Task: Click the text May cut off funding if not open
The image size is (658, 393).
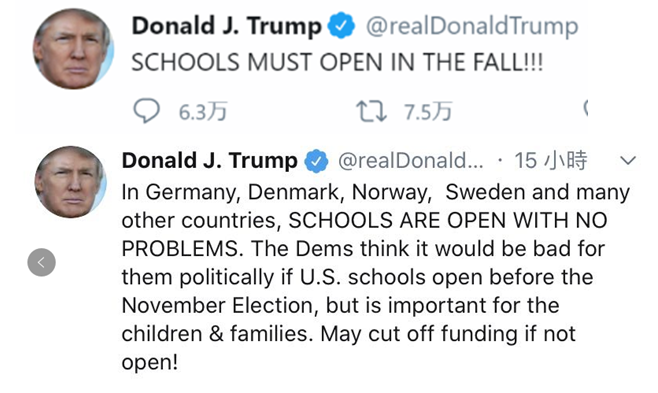Action: (x=348, y=348)
